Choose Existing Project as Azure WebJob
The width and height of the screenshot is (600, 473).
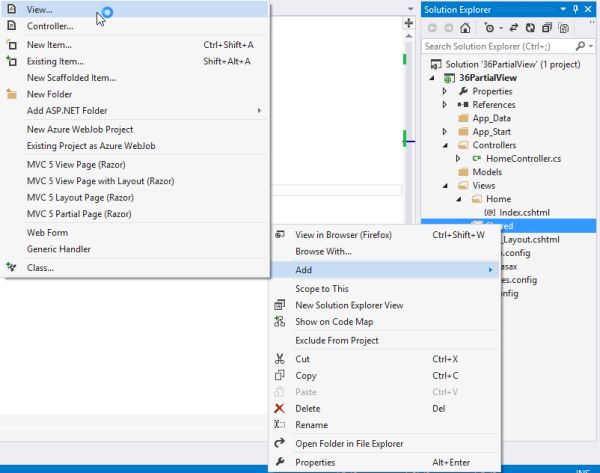[x=135, y=146]
